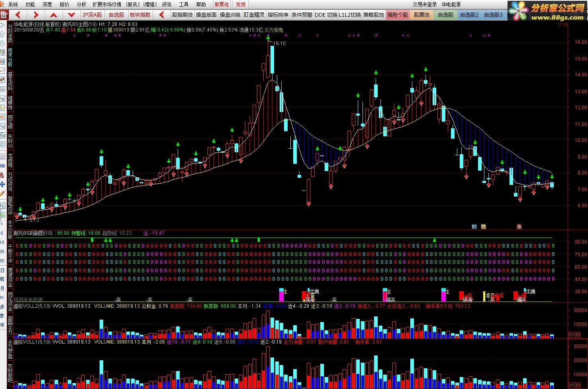Image resolution: width=588 pixels, height=389 pixels.
Task: Click the 条件预警 toolbar button
Action: click(302, 15)
